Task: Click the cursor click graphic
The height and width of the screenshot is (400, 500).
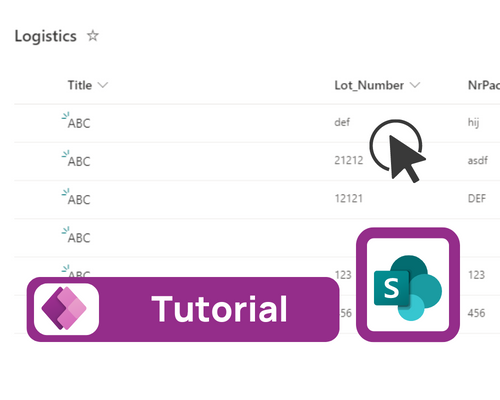Action: (x=397, y=151)
